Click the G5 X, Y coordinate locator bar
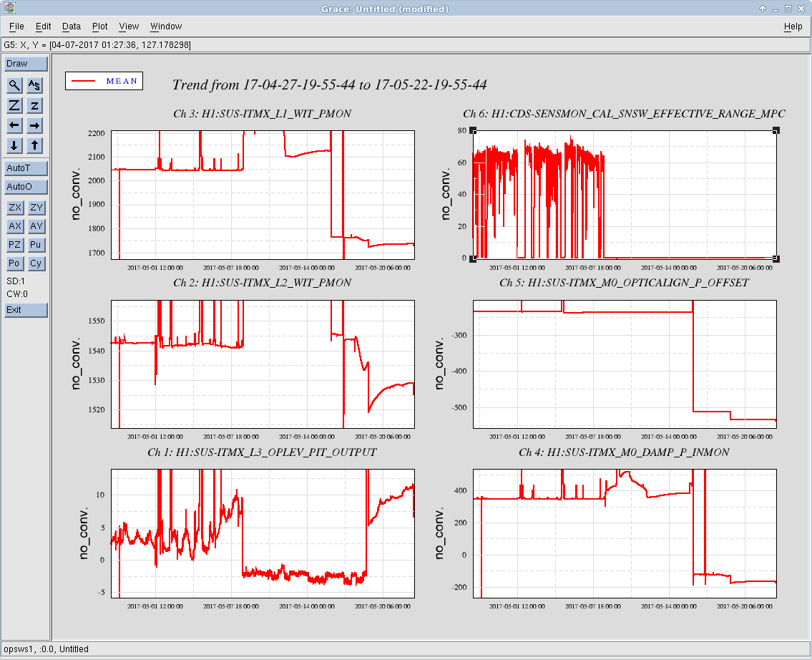812x660 pixels. [x=406, y=45]
